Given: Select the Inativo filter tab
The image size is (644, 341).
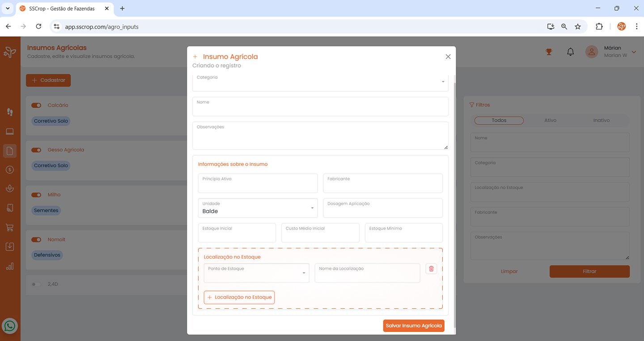Looking at the screenshot, I should pyautogui.click(x=601, y=120).
